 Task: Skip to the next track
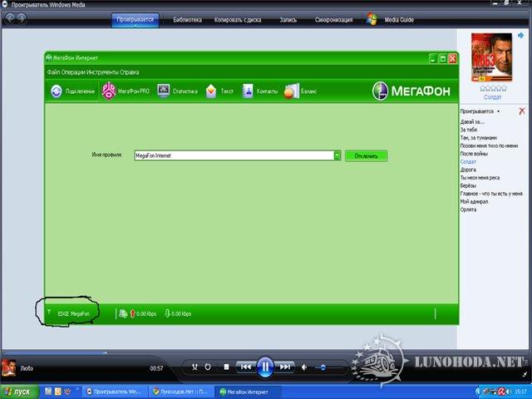(284, 367)
